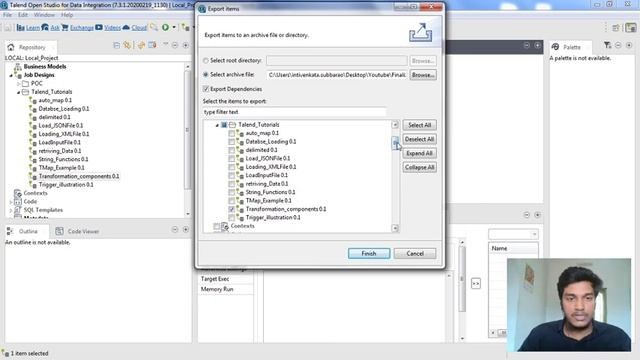Select Trigger_illustration 0.1 in Repository tree

tap(66, 185)
